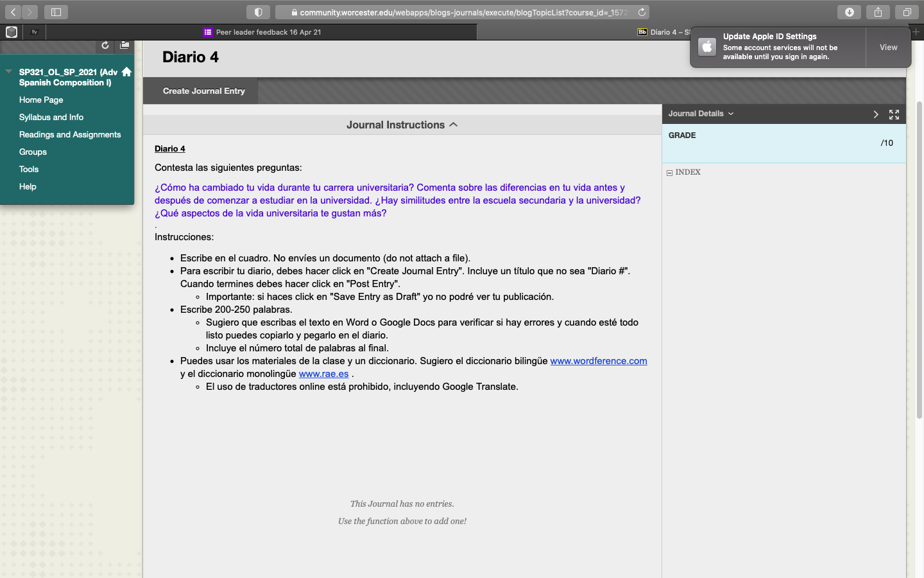Click the Safari address bar

click(x=462, y=12)
